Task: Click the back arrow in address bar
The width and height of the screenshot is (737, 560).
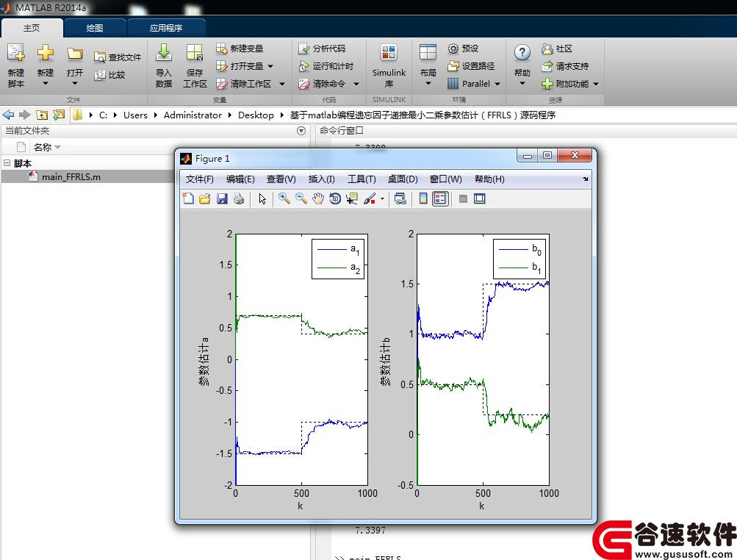Action: (8, 115)
